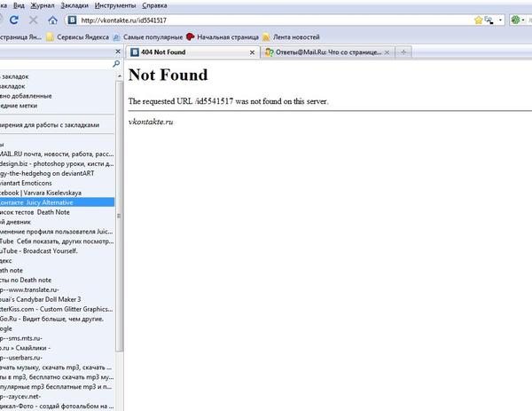Image resolution: width=532 pixels, height=411 pixels.
Task: Close the bookmarks sidebar
Action: click(118, 51)
